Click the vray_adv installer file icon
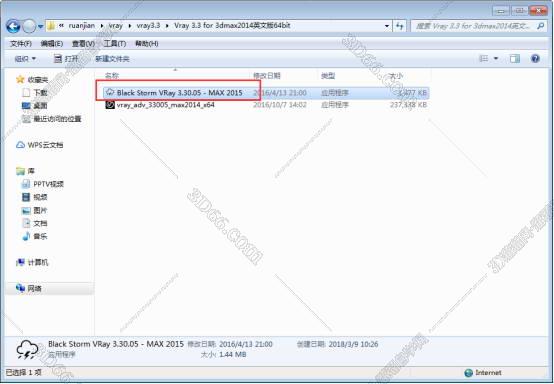 coord(110,105)
